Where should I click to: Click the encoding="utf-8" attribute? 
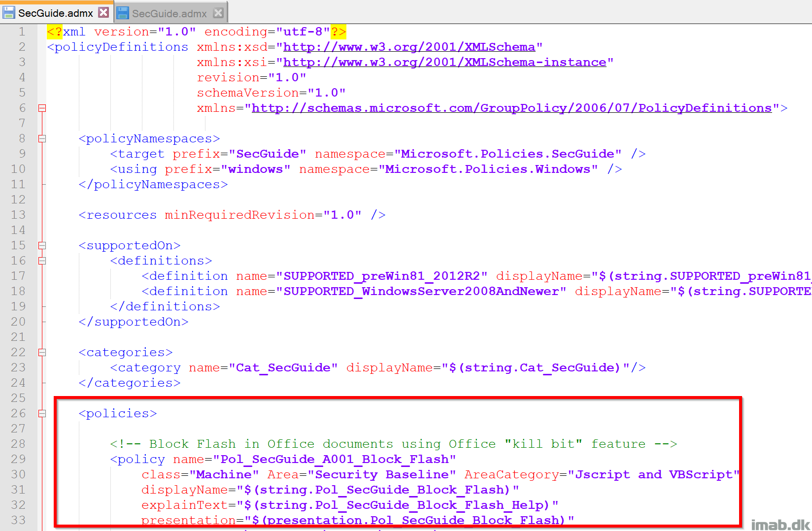pos(267,32)
